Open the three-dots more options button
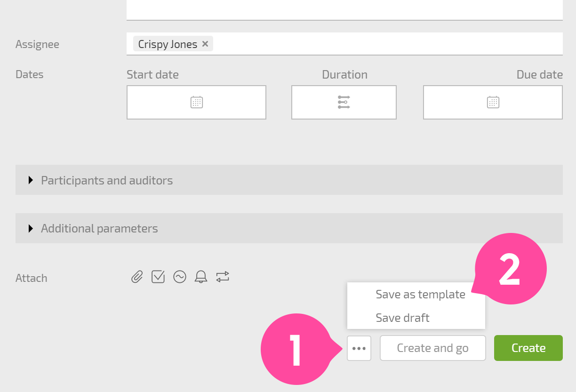Viewport: 576px width, 392px height. pyautogui.click(x=359, y=348)
